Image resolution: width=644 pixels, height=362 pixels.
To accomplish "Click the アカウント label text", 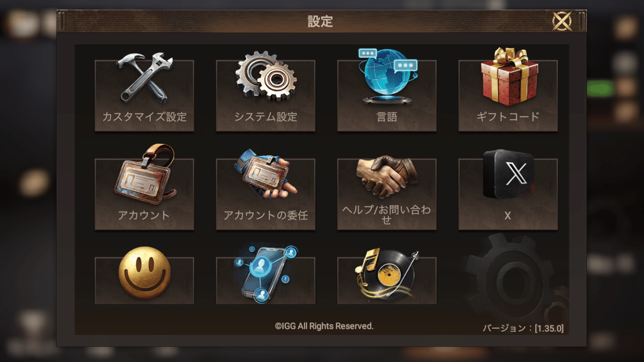I will pos(144,216).
